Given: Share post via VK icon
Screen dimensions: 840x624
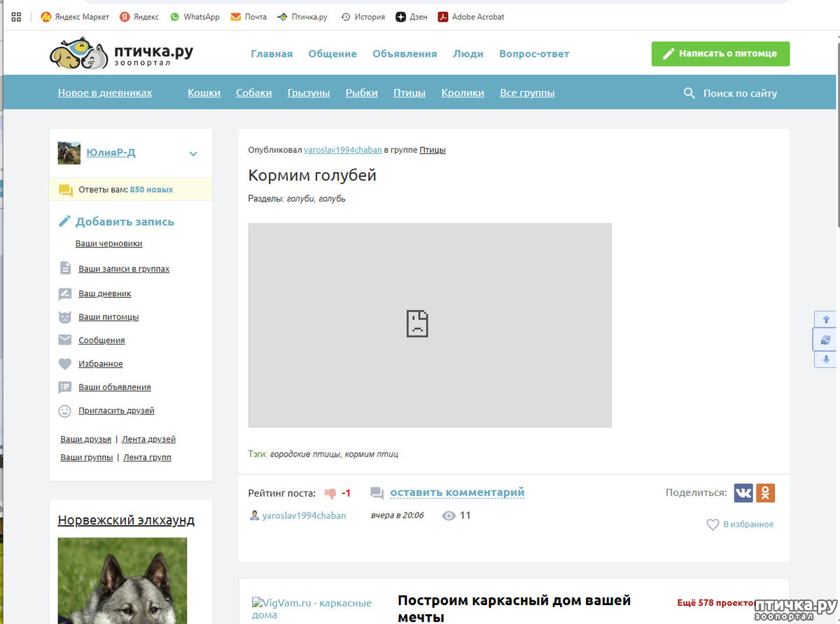Looking at the screenshot, I should [743, 492].
